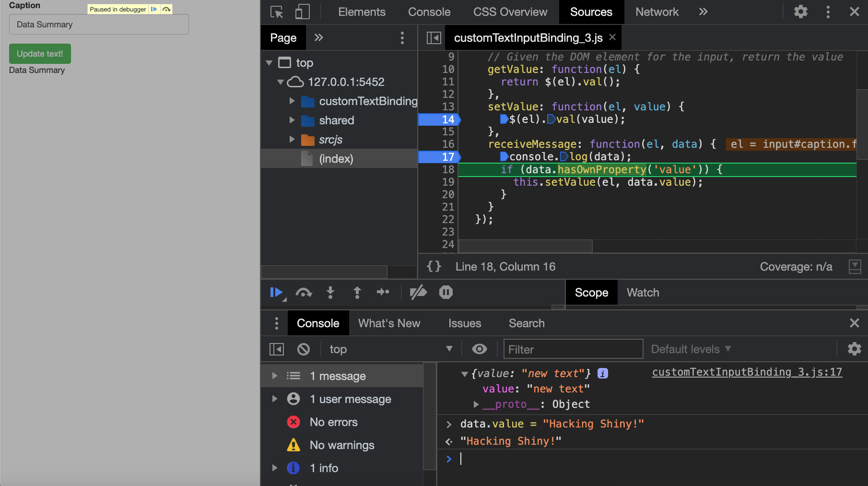Open the Watch pane tab
Image resolution: width=868 pixels, height=486 pixels.
click(x=643, y=293)
